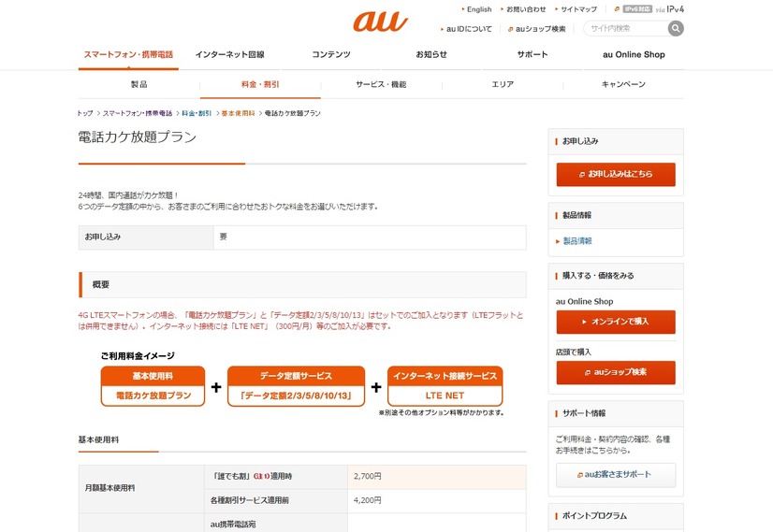Click the ポイントプログラム sidebar heading
This screenshot has height=532, width=773.
(x=594, y=516)
